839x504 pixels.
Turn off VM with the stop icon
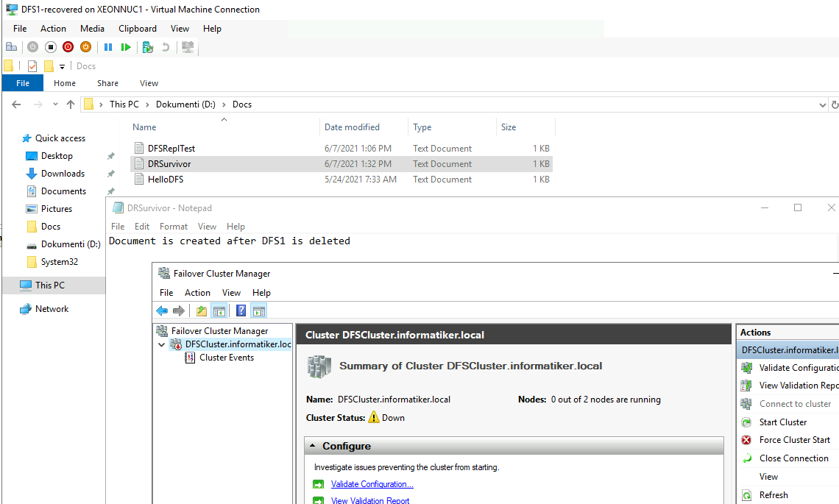[x=50, y=47]
